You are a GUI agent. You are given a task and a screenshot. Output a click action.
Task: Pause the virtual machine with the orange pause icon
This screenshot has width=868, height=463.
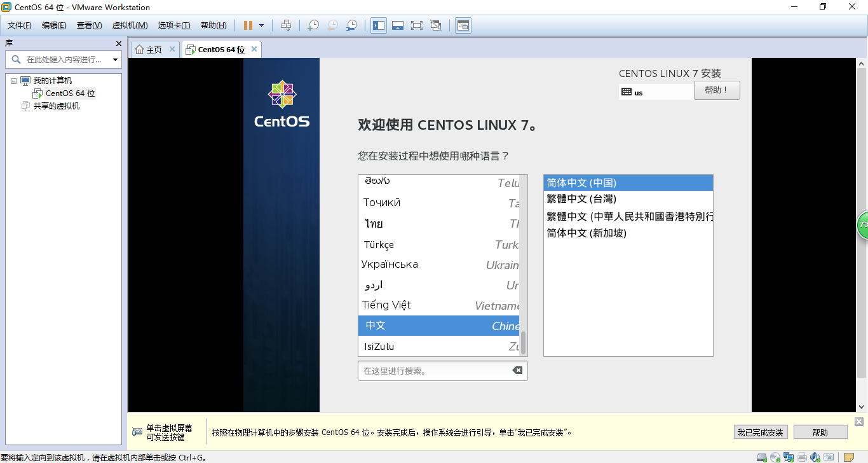click(x=248, y=25)
